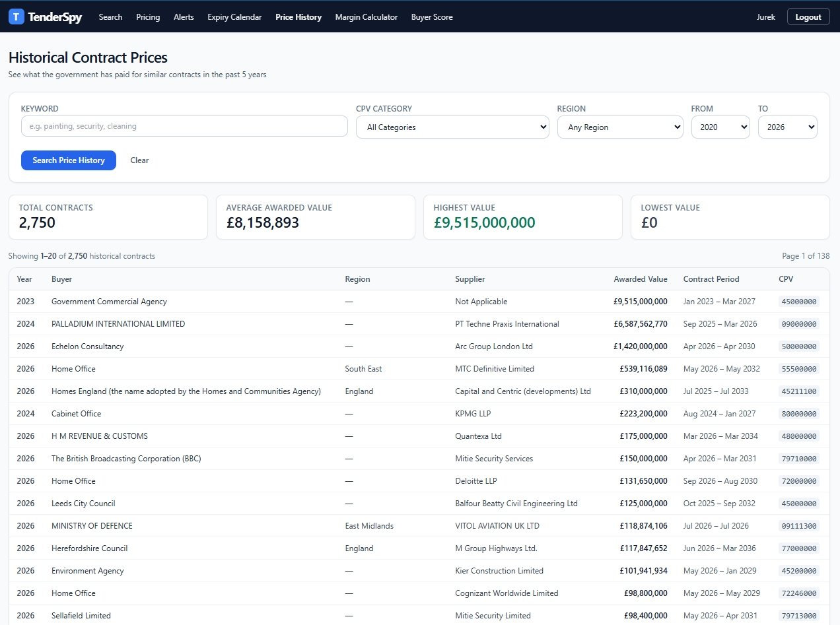840x625 pixels.
Task: Click Echelon Consultancy buyer cell
Action: (x=88, y=346)
